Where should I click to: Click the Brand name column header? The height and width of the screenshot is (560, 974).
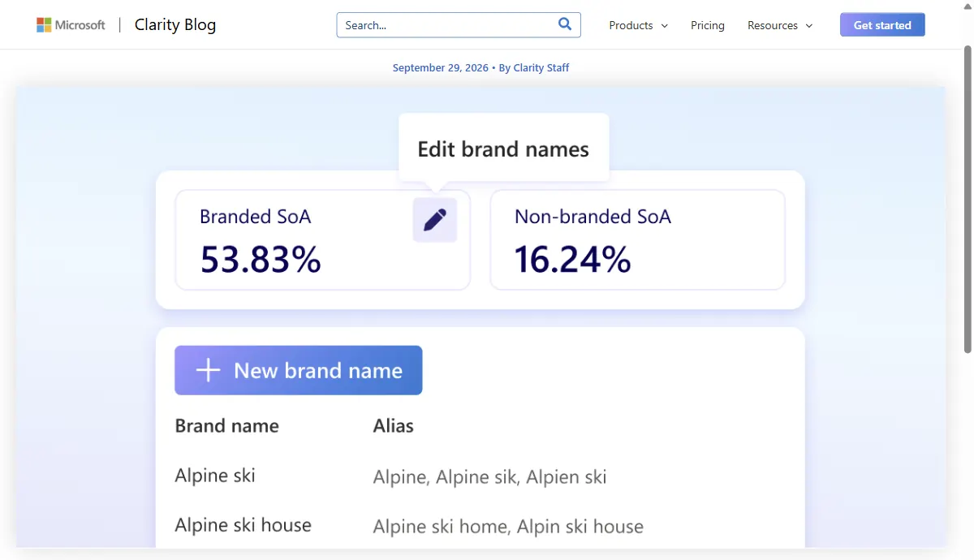(226, 426)
